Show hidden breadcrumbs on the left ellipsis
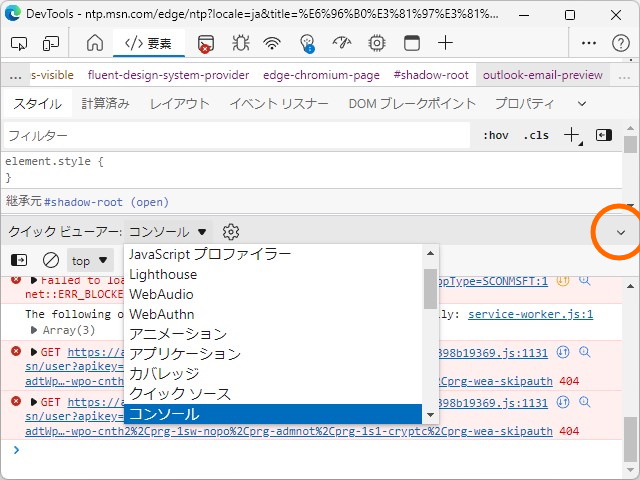Screen dimensions: 640x480 [x=16, y=75]
